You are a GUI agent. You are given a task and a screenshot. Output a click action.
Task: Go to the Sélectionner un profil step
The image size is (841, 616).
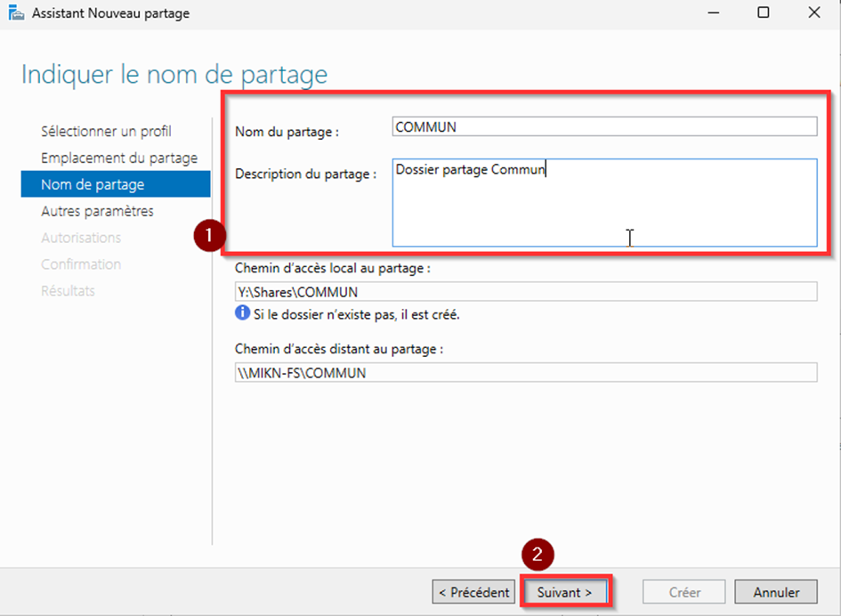(x=106, y=131)
